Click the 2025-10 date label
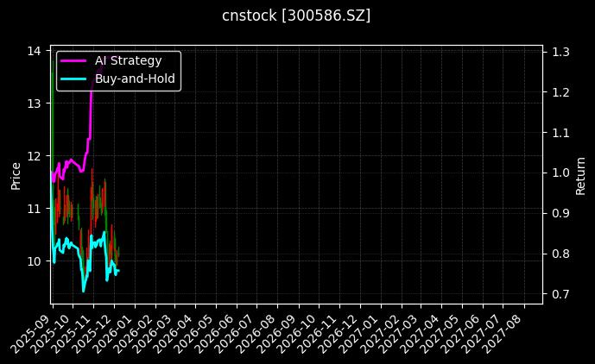 pyautogui.click(x=50, y=334)
